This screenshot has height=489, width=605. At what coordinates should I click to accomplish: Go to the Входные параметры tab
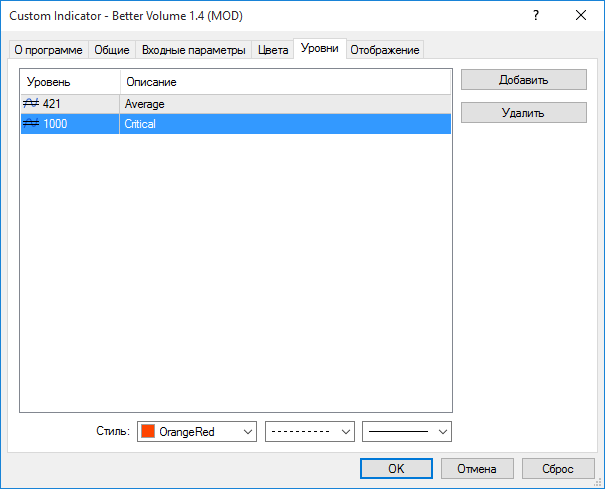(x=193, y=50)
